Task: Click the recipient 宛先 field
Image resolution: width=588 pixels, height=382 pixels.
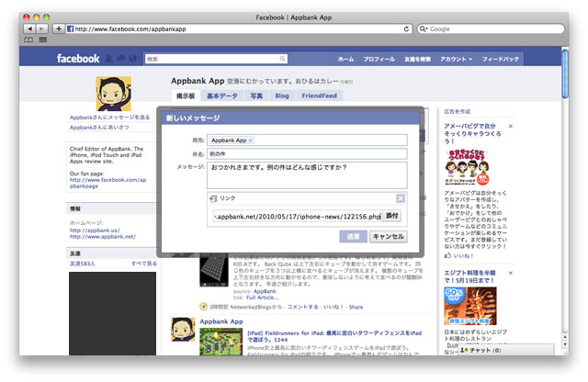Action: [x=307, y=140]
